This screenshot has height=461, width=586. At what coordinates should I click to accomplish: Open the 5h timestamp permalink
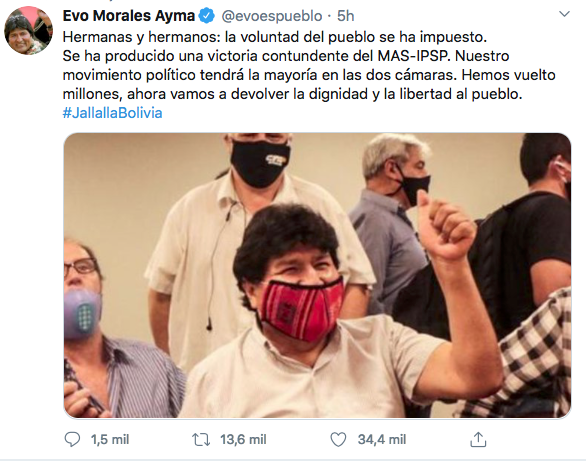(x=345, y=16)
